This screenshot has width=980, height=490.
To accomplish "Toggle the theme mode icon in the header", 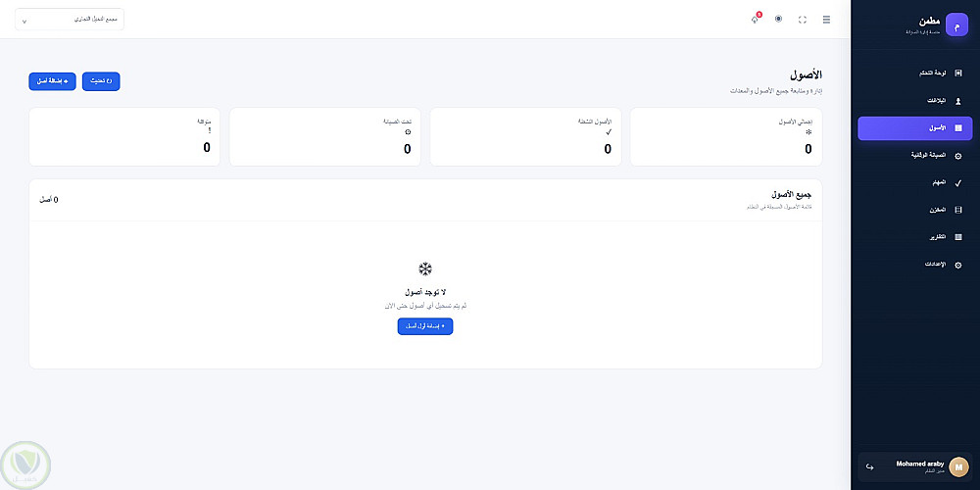I will (x=778, y=19).
